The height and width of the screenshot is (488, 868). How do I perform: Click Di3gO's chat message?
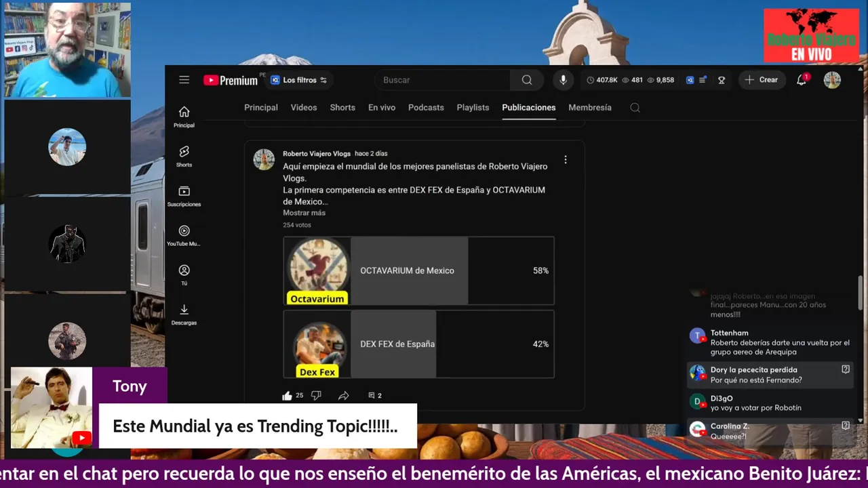coord(770,403)
